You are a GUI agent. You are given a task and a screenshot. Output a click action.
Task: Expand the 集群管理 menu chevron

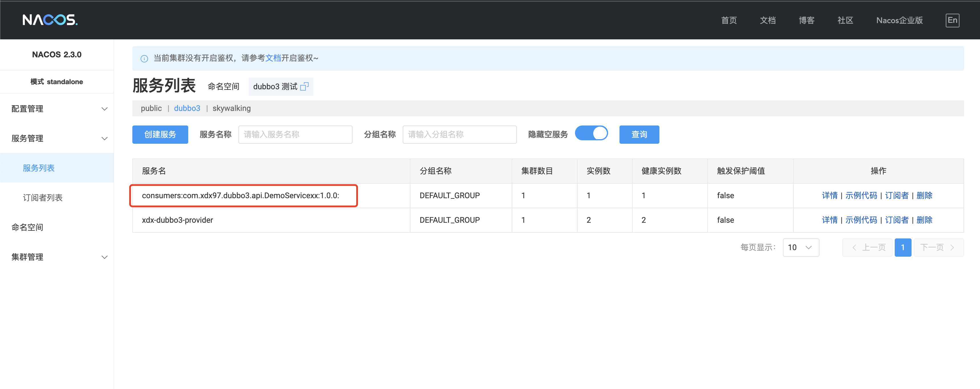click(x=104, y=257)
